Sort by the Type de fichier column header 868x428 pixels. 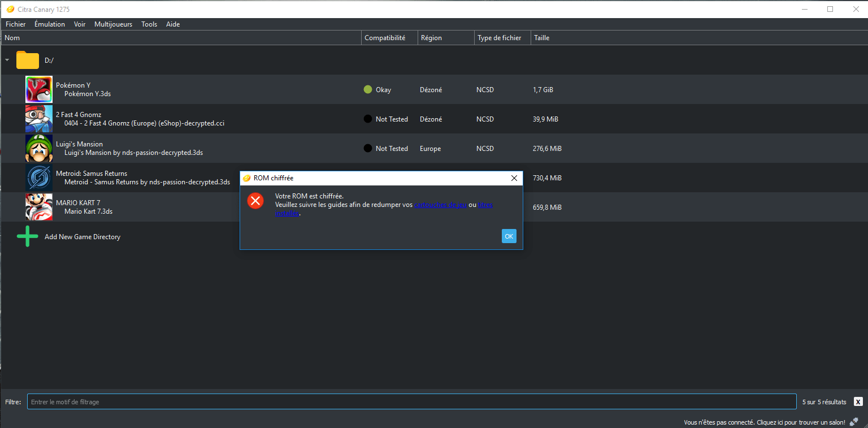click(503, 38)
